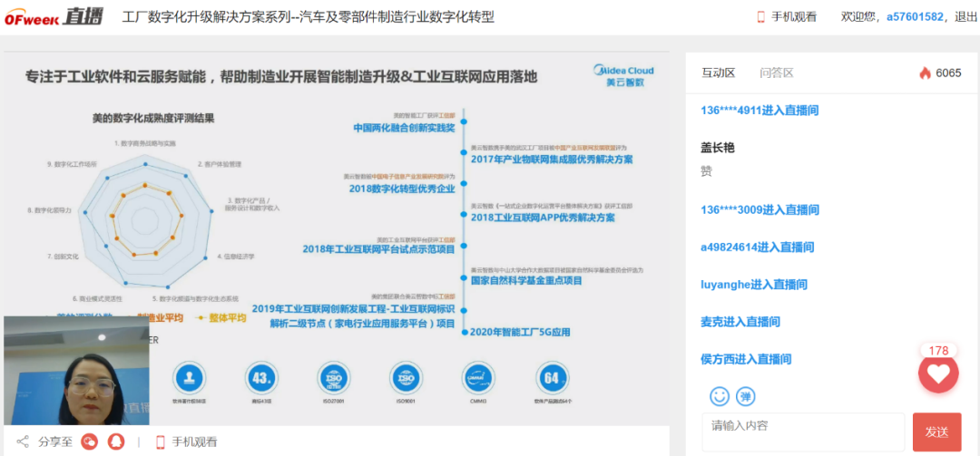Open the smiley emoji picker
Image resolution: width=980 pixels, height=456 pixels.
[720, 396]
